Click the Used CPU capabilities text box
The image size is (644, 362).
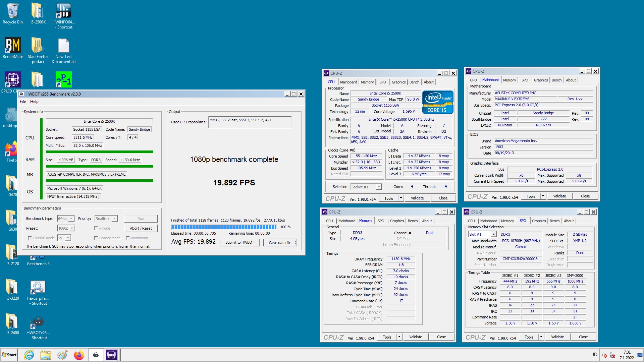point(250,122)
